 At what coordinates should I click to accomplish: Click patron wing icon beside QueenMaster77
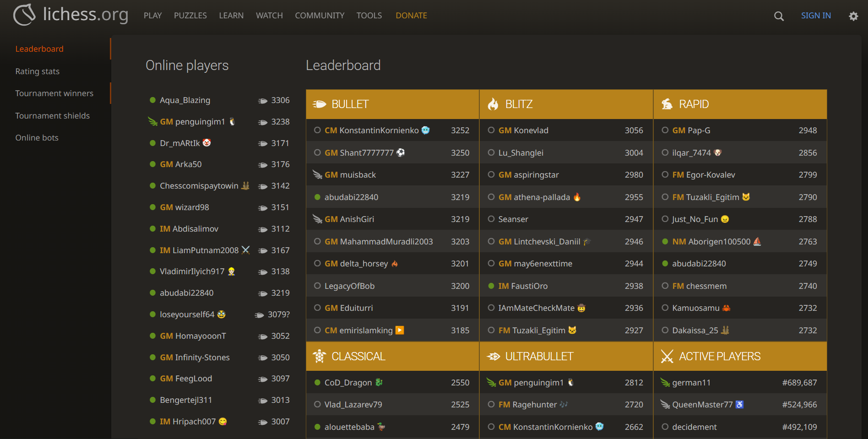665,404
